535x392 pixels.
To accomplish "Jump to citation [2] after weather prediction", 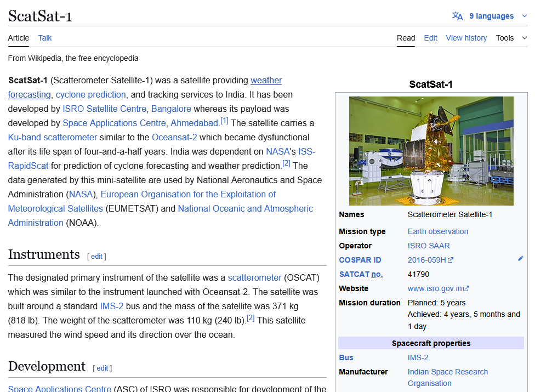I will click(x=286, y=163).
